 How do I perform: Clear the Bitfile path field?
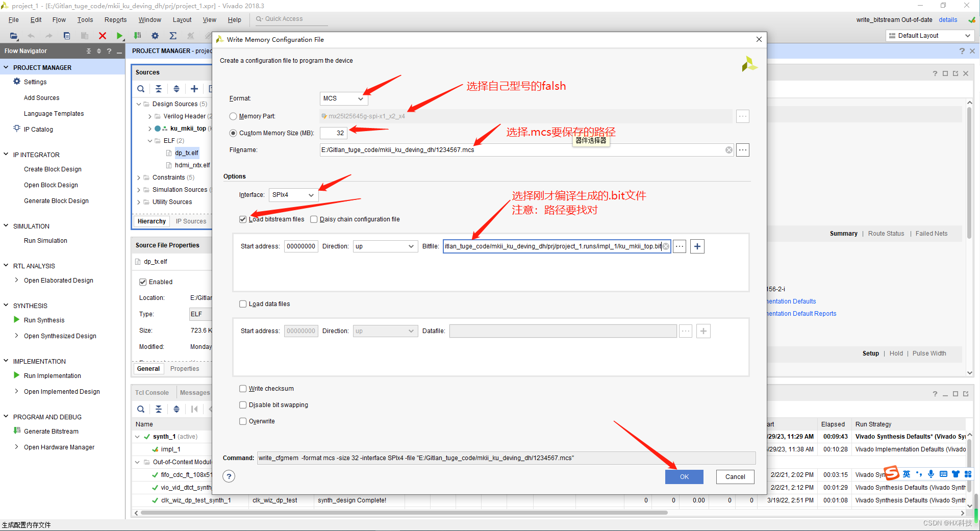[666, 246]
